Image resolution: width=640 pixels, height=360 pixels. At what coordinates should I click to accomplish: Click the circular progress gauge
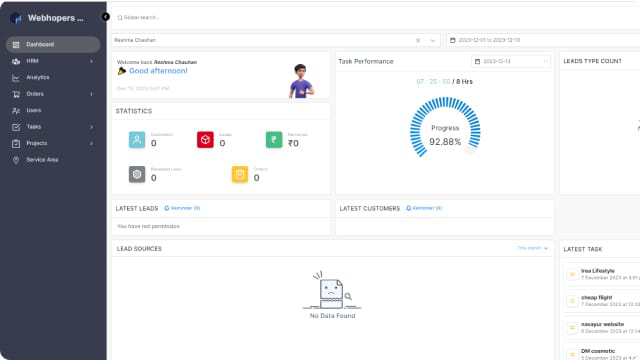[445, 127]
